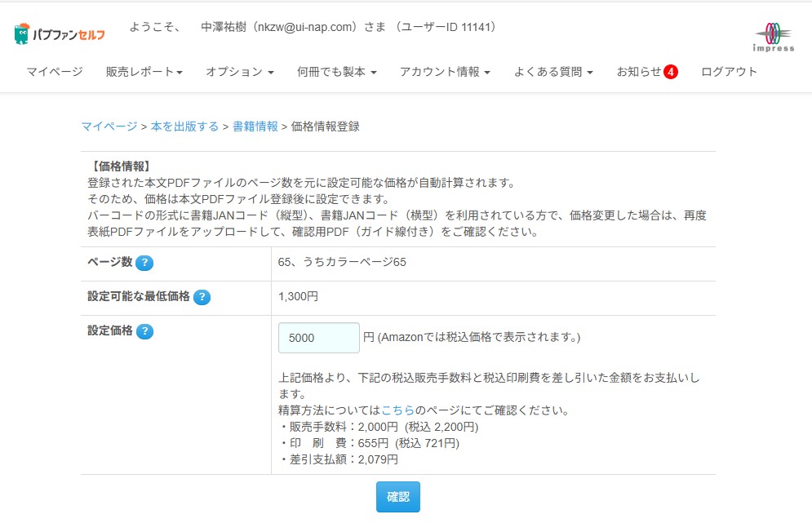Navigate to 書籍情報 breadcrumb link
Viewport: 812px width, 532px height.
pyautogui.click(x=255, y=126)
